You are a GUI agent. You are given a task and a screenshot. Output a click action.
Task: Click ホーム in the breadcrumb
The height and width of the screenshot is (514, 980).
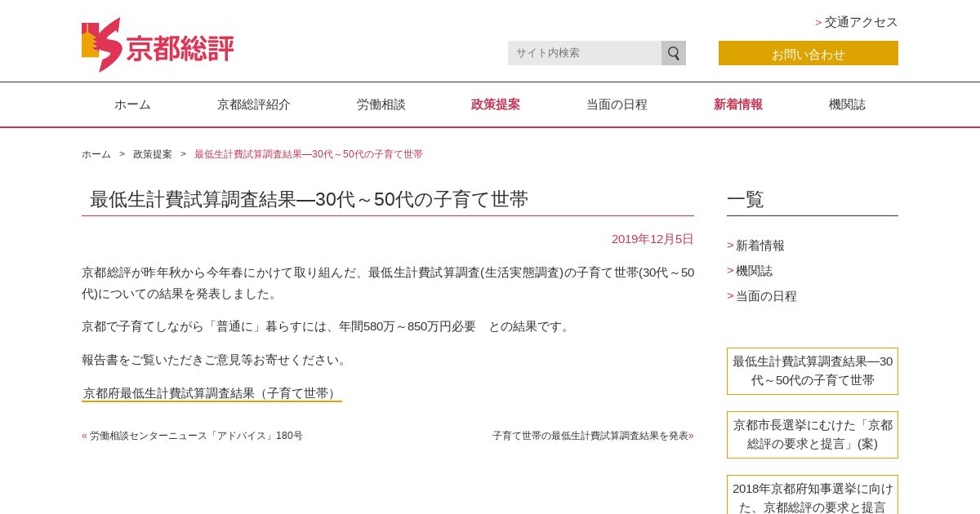coord(96,154)
